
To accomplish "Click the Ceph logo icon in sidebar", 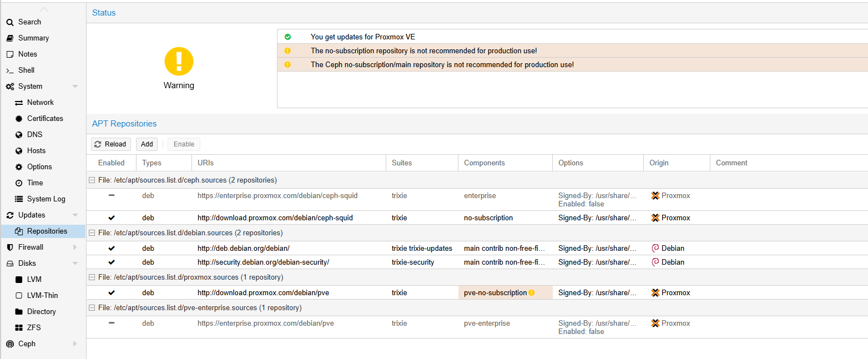I will click(x=10, y=344).
